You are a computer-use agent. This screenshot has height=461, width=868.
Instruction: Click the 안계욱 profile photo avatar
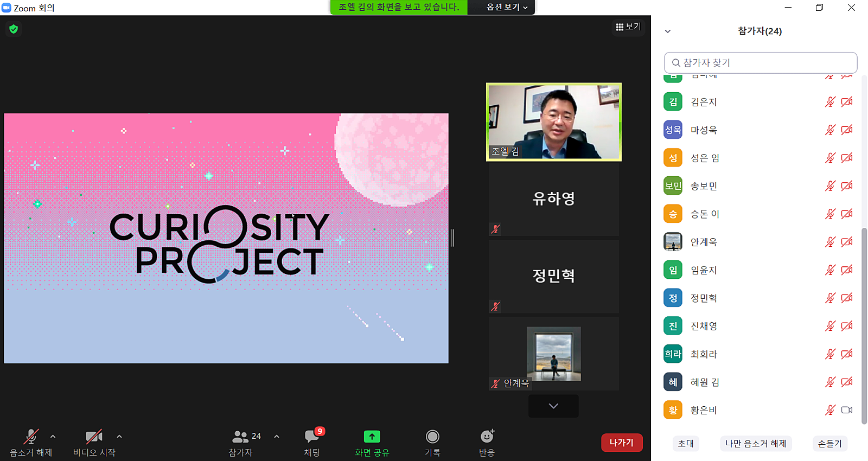click(x=673, y=242)
